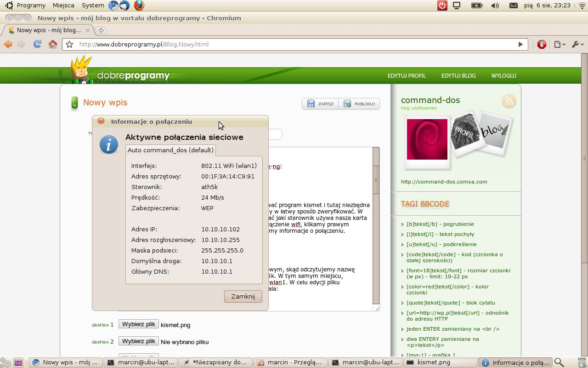The height and width of the screenshot is (368, 588).
Task: Open the battery status icon
Action: tap(476, 6)
